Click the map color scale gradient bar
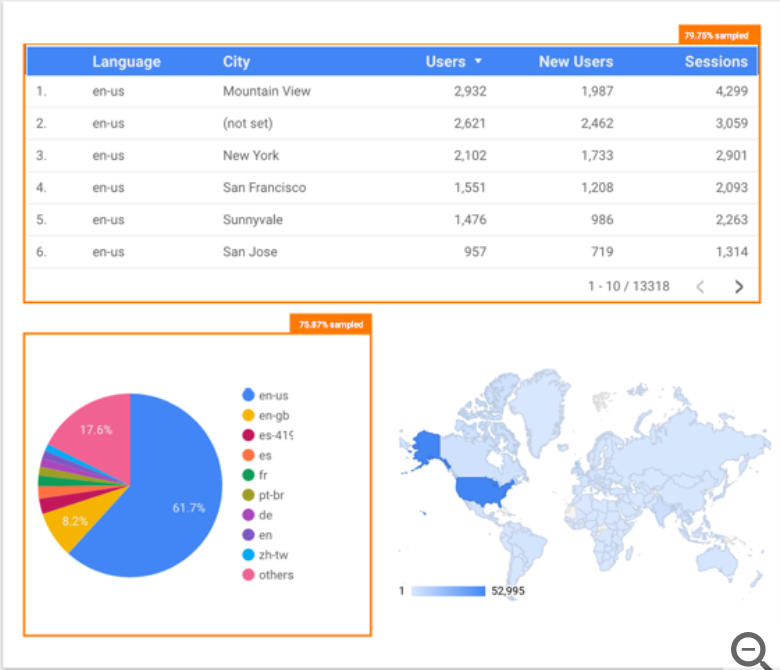 click(x=447, y=591)
